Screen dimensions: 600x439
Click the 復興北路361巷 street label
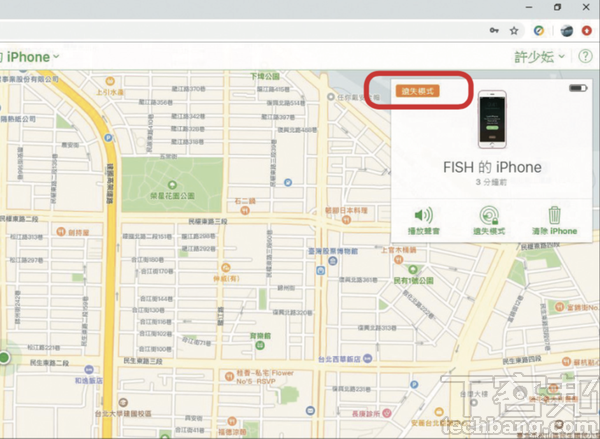pos(358,280)
